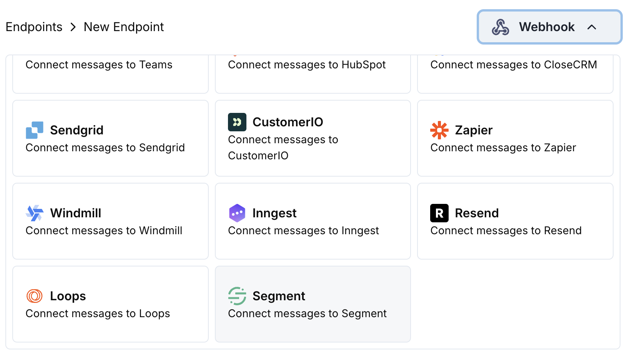Click 'Connect messages to Resend' text
Image resolution: width=632 pixels, height=364 pixels.
[x=506, y=231]
